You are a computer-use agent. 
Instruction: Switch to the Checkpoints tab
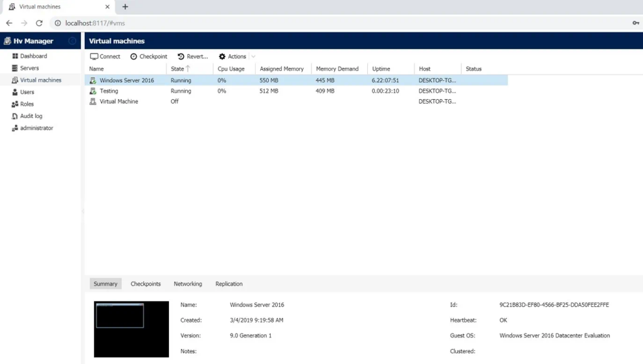click(145, 284)
